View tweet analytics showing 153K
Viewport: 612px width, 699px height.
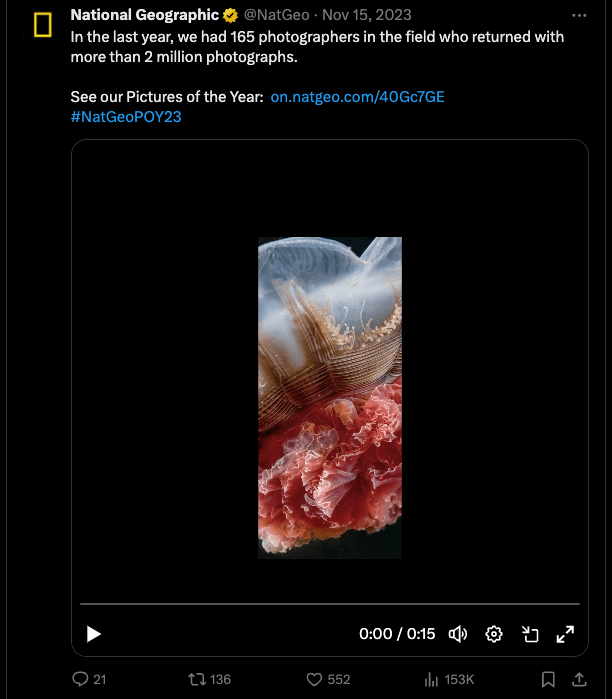pyautogui.click(x=449, y=679)
